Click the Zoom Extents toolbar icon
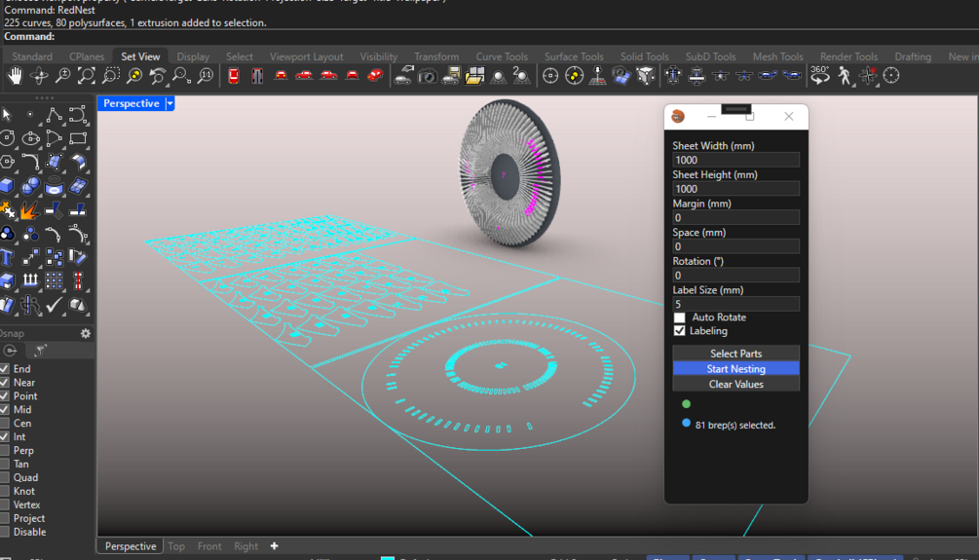Screen dimensions: 979x560 point(87,76)
